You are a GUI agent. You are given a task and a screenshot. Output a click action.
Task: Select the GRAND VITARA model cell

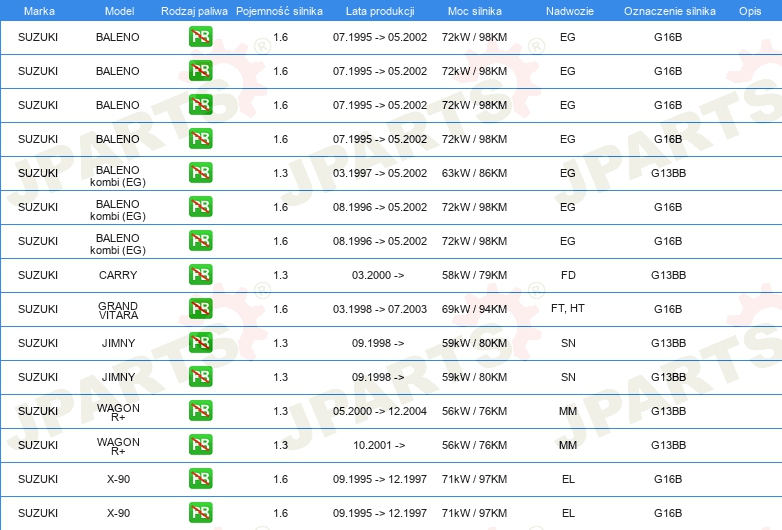pos(118,310)
